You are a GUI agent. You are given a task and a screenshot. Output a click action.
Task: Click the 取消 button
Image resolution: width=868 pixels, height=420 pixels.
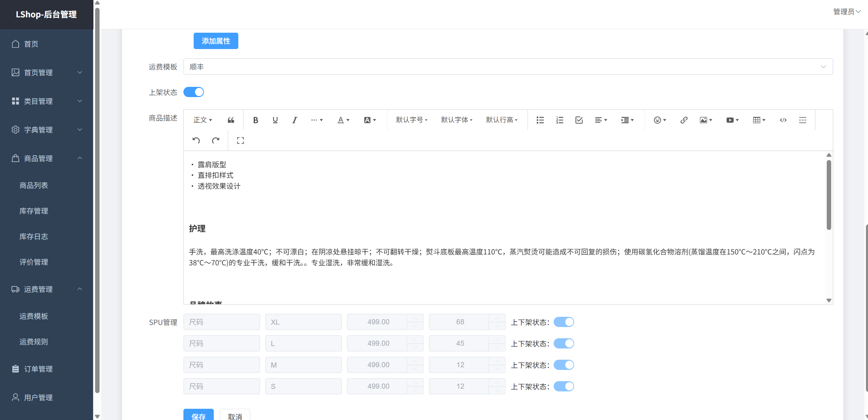coord(235,416)
